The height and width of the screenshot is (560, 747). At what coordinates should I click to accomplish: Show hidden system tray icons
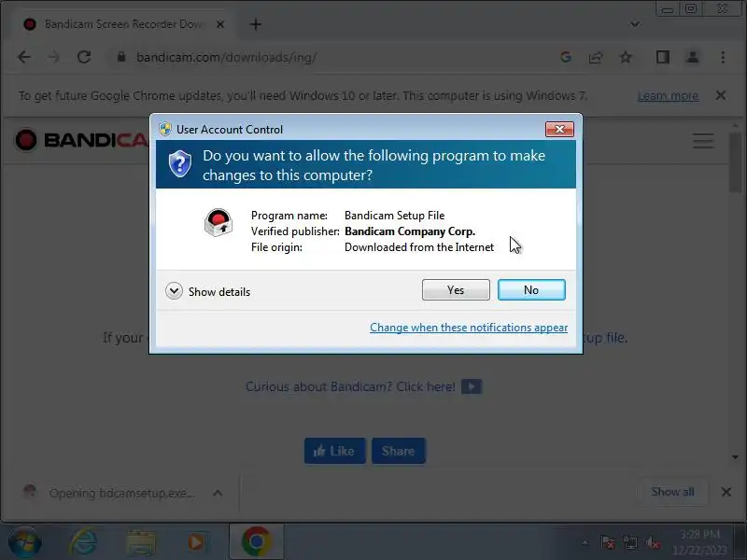point(585,543)
